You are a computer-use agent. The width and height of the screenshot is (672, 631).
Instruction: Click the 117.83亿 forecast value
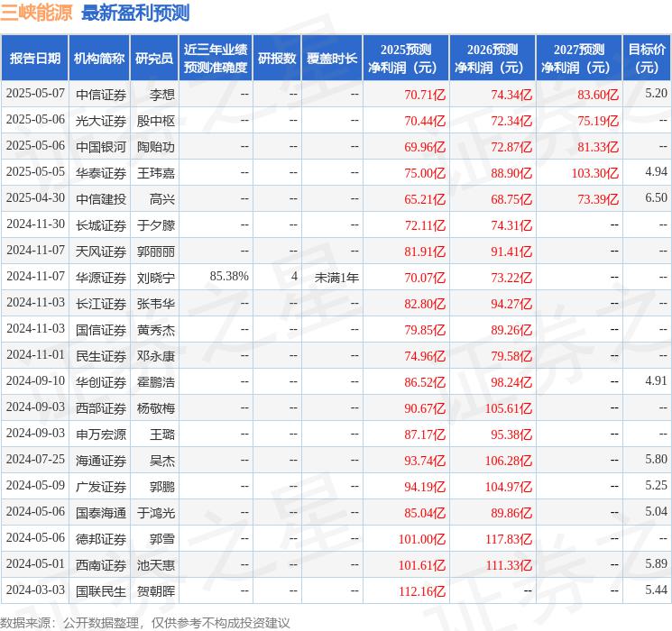click(509, 539)
